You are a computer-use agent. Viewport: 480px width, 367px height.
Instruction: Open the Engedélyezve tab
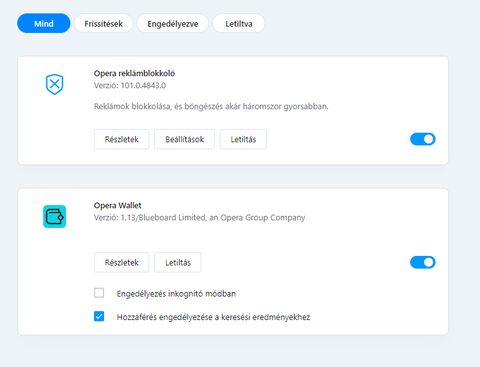tap(173, 23)
